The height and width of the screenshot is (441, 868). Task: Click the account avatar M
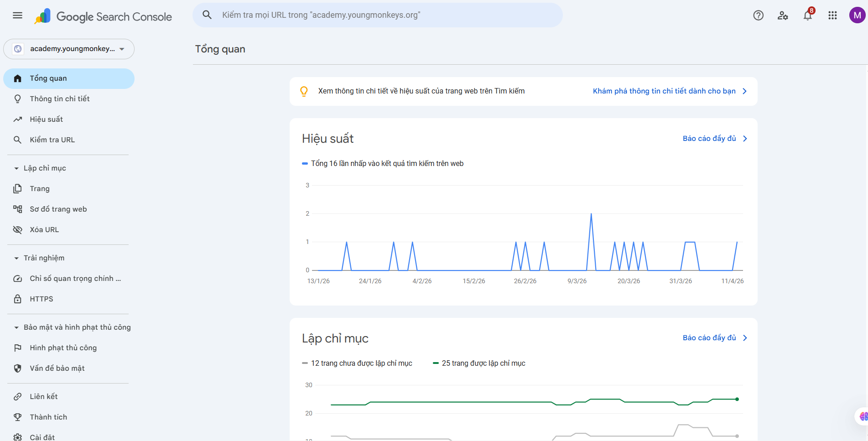point(857,16)
